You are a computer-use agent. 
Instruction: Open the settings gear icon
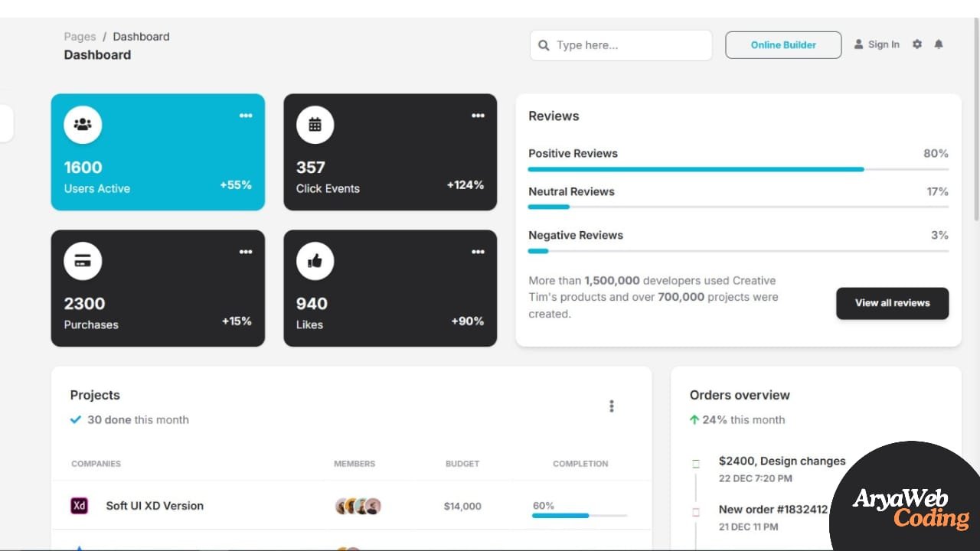[x=917, y=44]
